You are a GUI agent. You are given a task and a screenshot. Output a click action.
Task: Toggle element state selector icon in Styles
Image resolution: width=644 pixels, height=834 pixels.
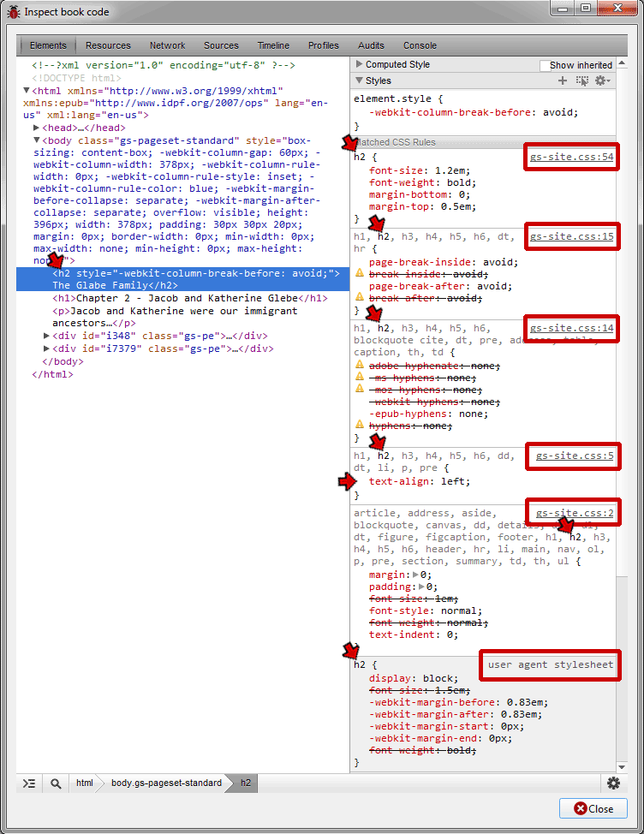[x=582, y=80]
